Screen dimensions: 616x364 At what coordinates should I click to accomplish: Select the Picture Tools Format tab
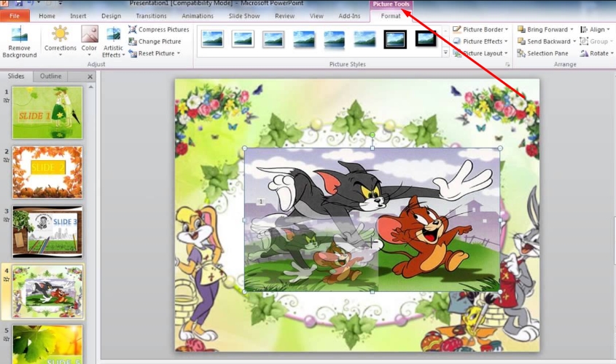click(391, 16)
